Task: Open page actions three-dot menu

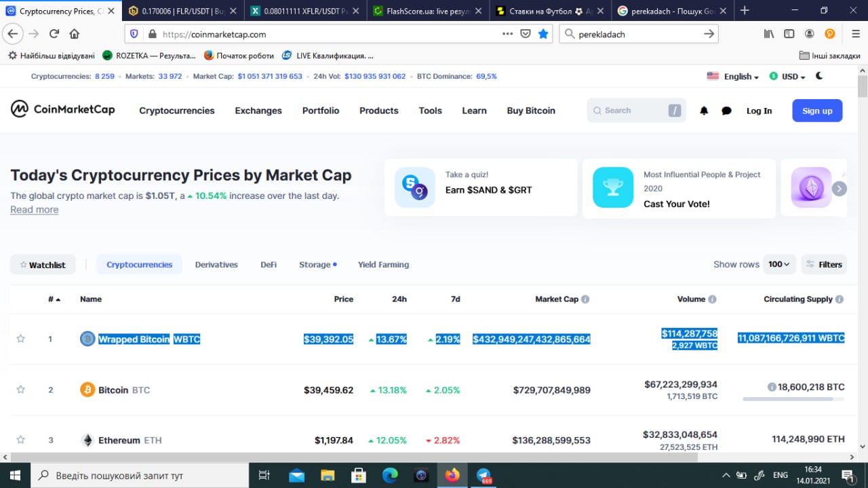Action: click(x=507, y=34)
